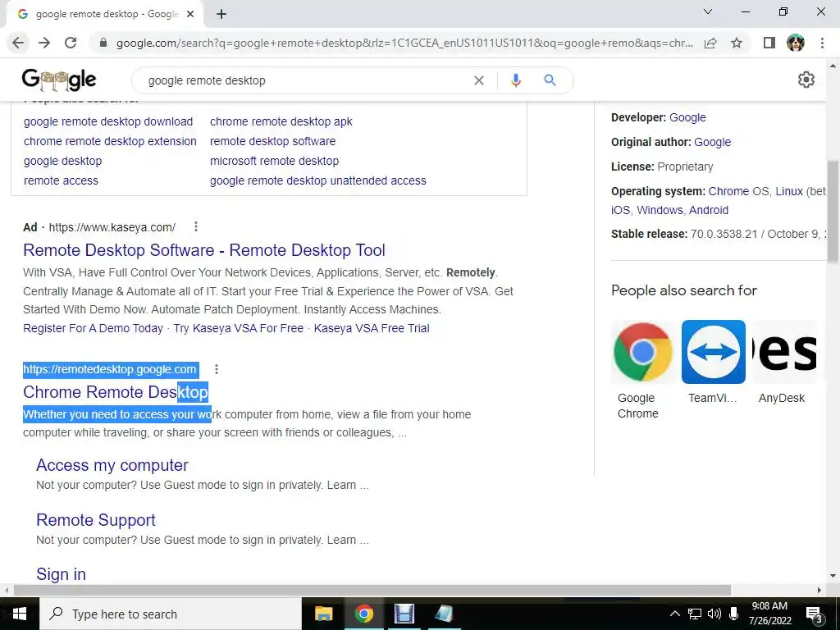Click 'Register For A Demo Today' link

pos(93,328)
